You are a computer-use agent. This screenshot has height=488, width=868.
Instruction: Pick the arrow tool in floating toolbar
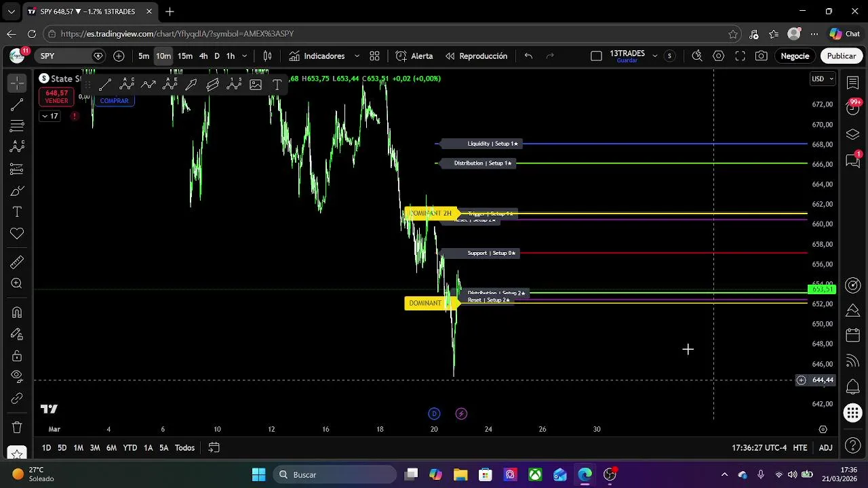(x=191, y=85)
